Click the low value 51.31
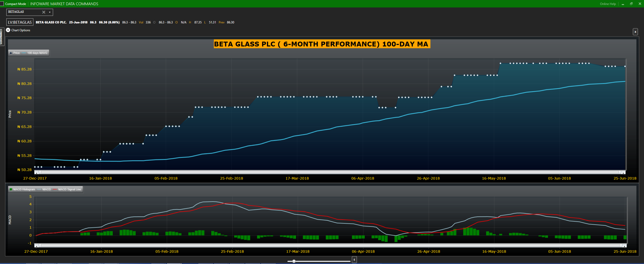This screenshot has width=644, height=264. pyautogui.click(x=212, y=22)
